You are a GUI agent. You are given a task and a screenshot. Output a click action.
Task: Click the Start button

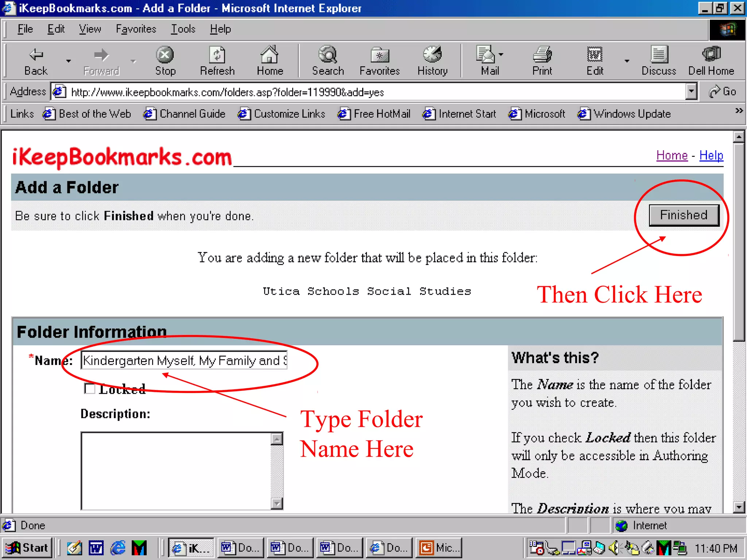pyautogui.click(x=27, y=548)
